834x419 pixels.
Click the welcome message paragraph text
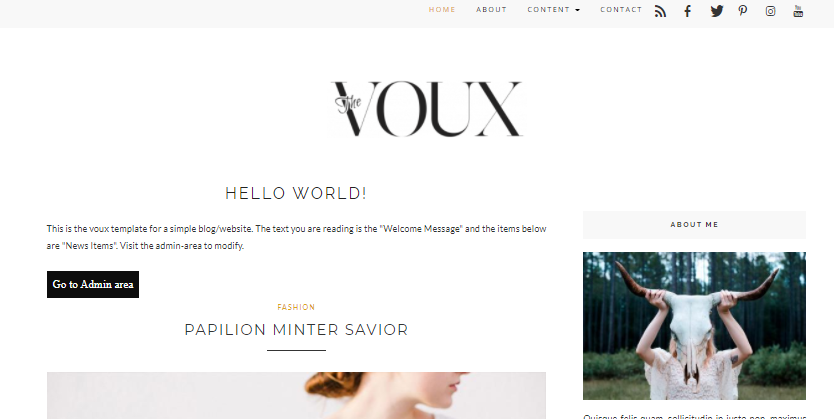296,237
